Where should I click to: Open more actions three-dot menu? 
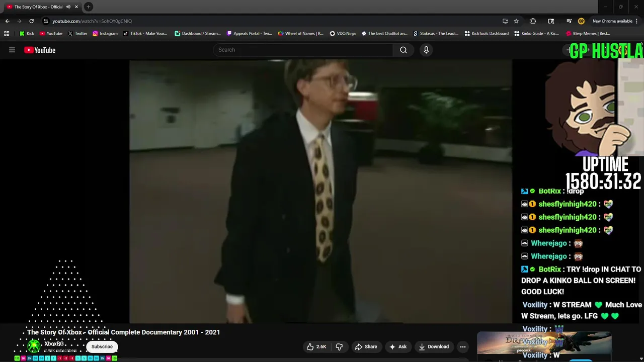463,346
